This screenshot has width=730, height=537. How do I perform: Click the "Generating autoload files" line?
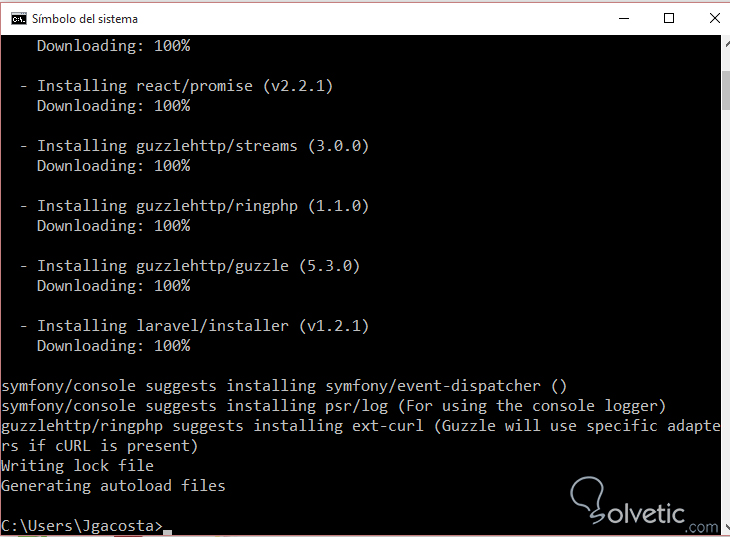pos(114,486)
